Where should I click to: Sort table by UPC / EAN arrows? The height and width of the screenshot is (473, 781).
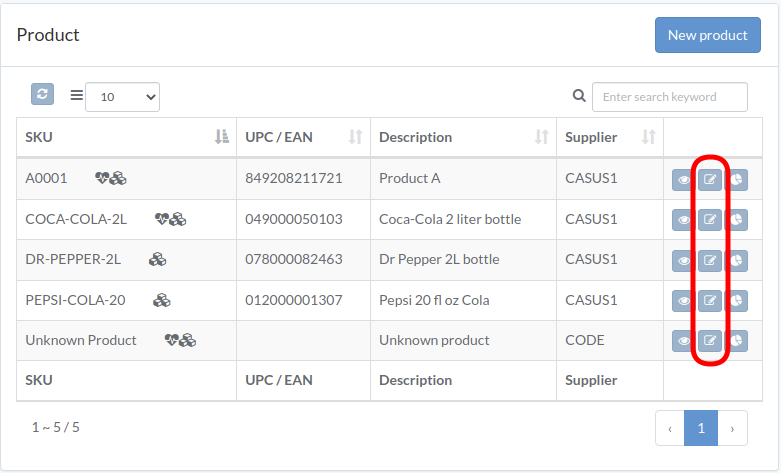point(355,136)
